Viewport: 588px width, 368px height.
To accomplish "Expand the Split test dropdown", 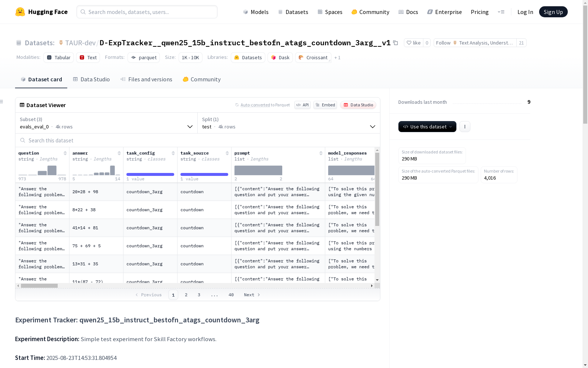I will click(x=289, y=123).
